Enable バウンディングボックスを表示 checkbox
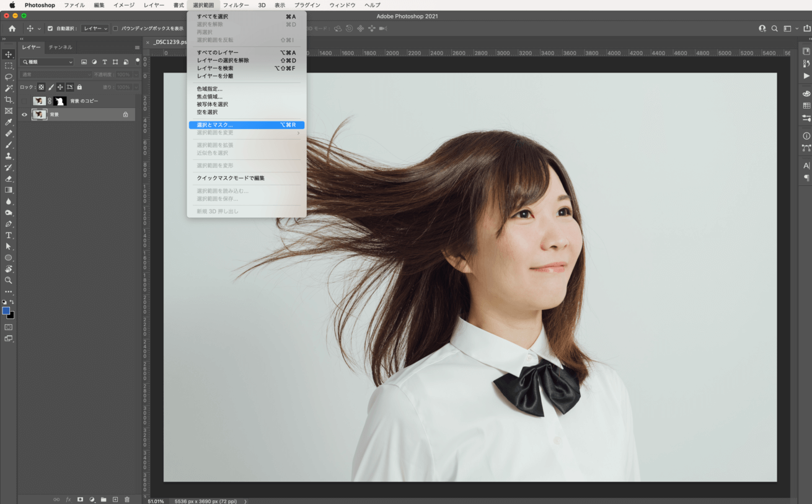 pos(115,29)
